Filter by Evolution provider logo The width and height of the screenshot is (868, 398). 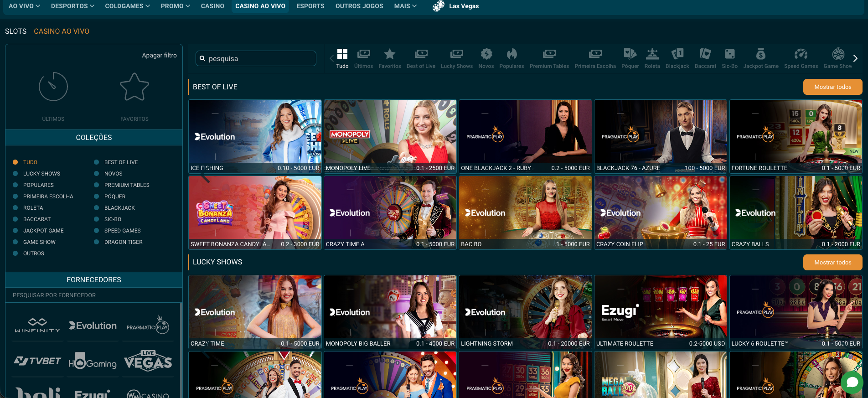click(93, 326)
